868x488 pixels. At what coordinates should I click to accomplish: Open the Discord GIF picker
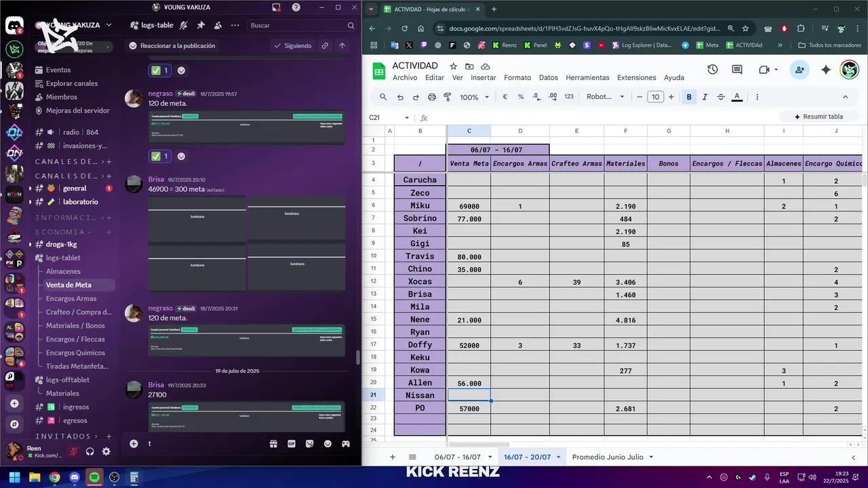tap(292, 444)
